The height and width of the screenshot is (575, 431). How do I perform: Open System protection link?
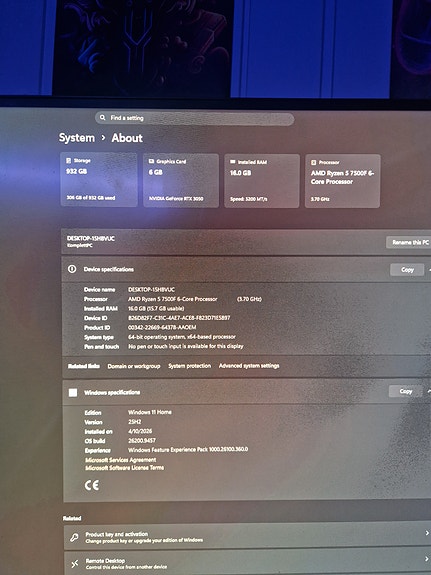click(x=190, y=366)
